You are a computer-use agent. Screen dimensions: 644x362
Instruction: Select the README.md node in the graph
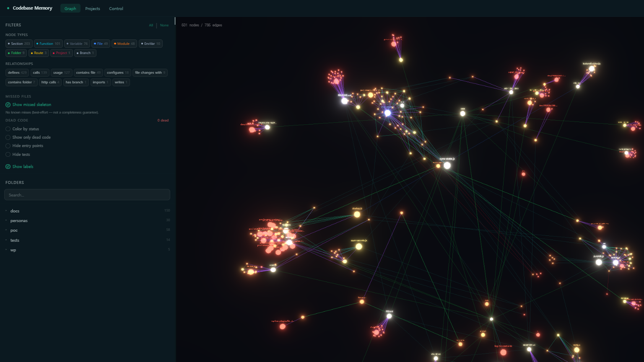click(x=345, y=101)
